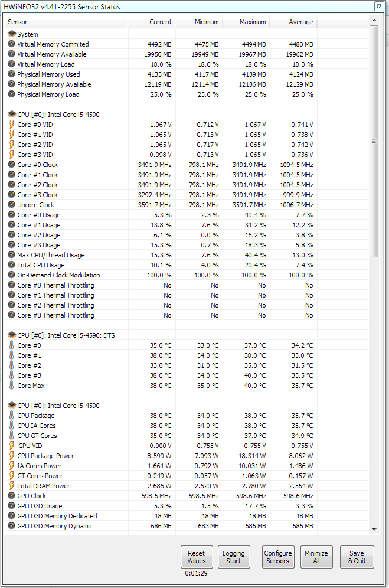Click the System group chip icon
The width and height of the screenshot is (389, 588).
coord(12,34)
